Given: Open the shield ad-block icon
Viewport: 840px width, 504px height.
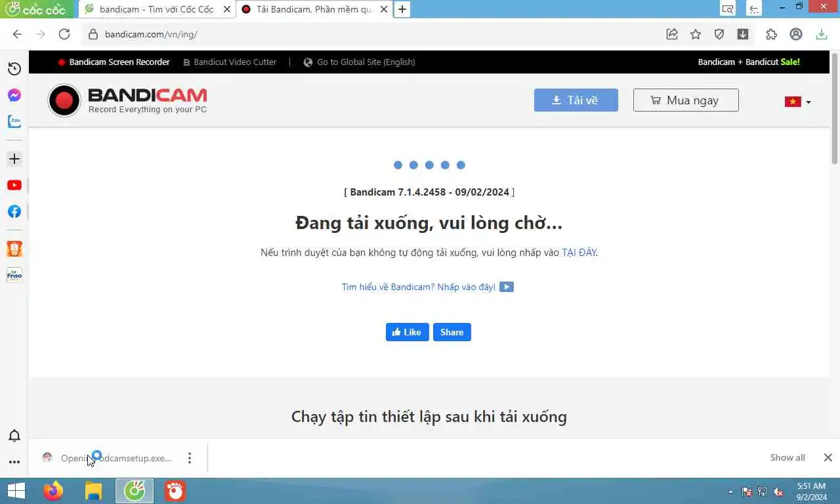Looking at the screenshot, I should (x=719, y=34).
